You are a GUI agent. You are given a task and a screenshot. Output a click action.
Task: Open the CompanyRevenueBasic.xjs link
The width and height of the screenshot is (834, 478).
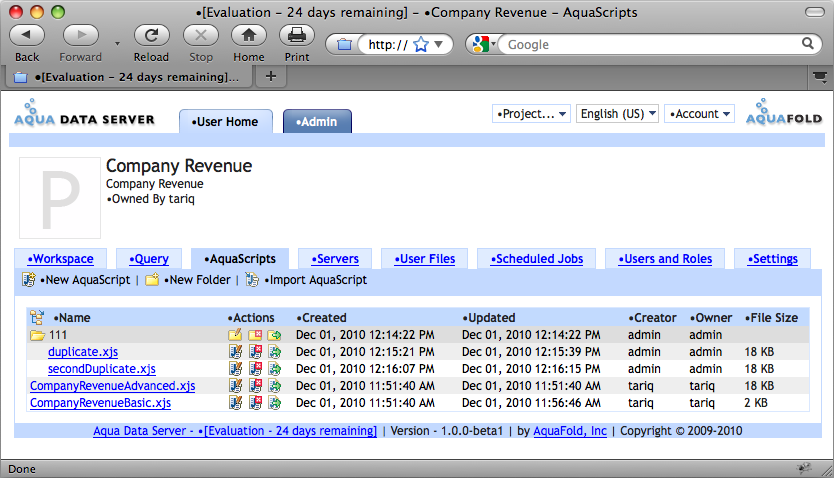101,403
